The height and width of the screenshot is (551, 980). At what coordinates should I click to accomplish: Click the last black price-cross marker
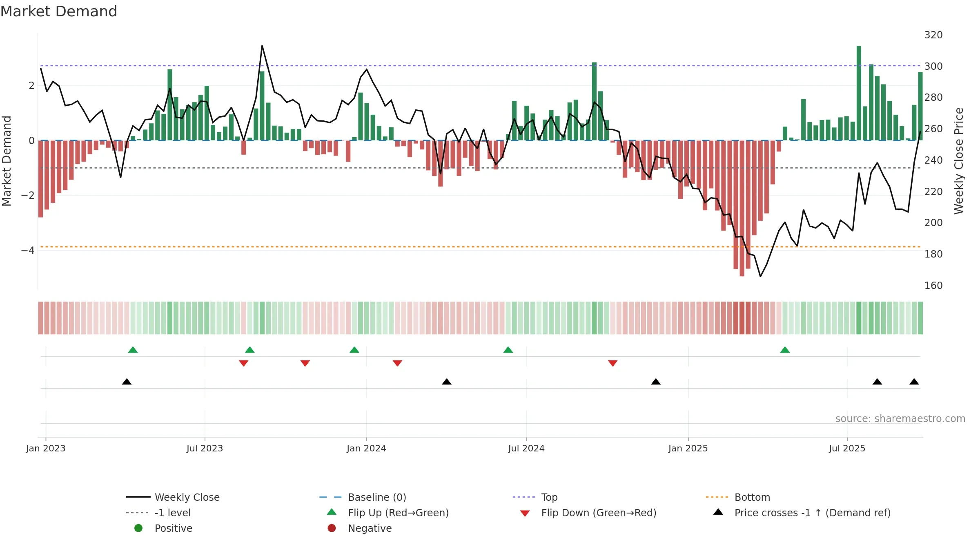click(x=914, y=382)
